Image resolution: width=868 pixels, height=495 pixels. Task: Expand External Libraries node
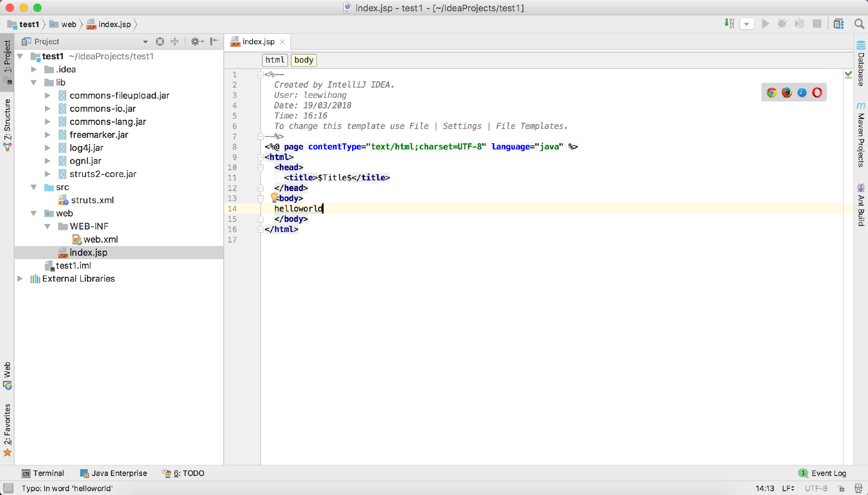20,279
